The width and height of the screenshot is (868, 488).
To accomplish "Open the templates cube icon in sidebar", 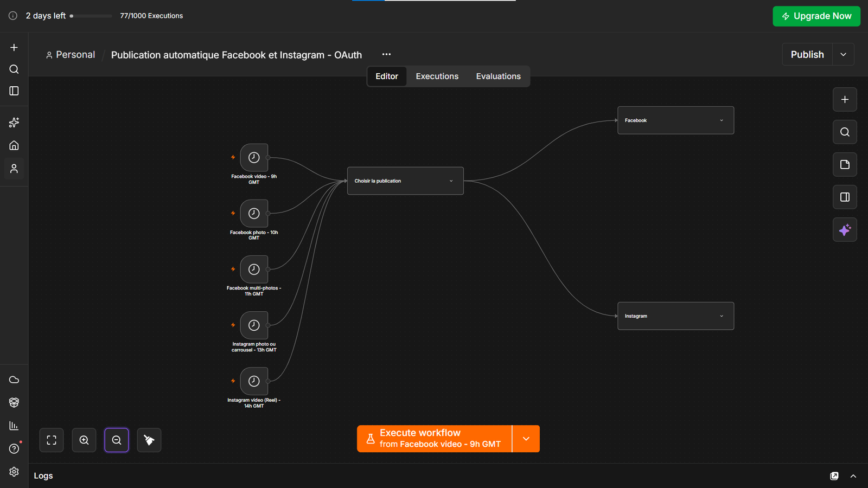I will (x=14, y=402).
